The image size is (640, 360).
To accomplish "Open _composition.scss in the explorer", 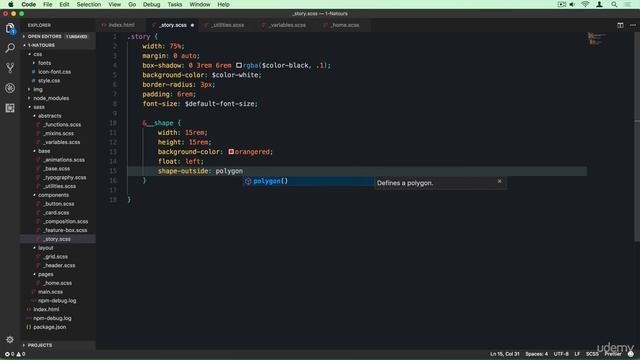I will tap(65, 221).
